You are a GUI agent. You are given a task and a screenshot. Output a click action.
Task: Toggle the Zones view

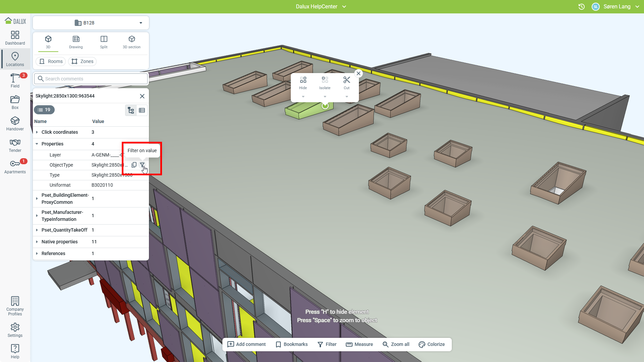(x=83, y=61)
